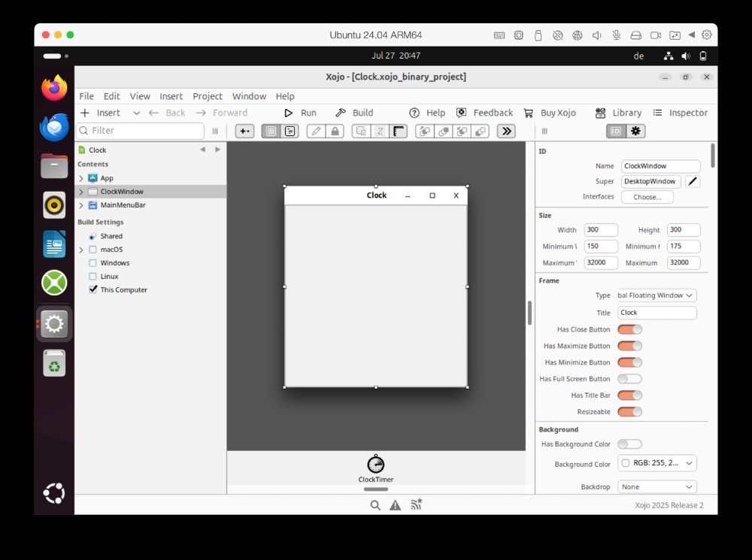Open the File menu

coord(86,96)
